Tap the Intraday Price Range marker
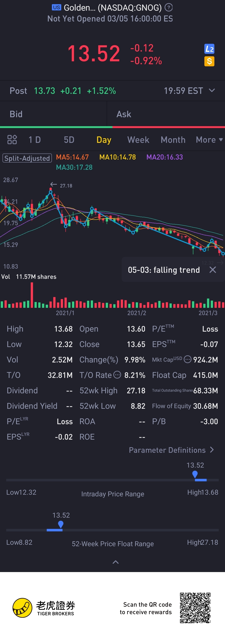225x644 pixels. point(195,474)
